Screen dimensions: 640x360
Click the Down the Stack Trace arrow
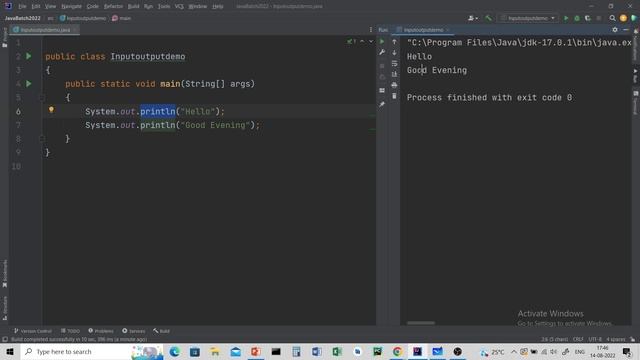[x=394, y=53]
